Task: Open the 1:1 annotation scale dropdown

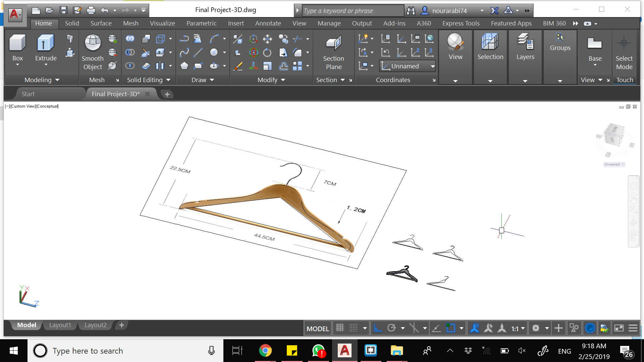Action: click(518, 328)
